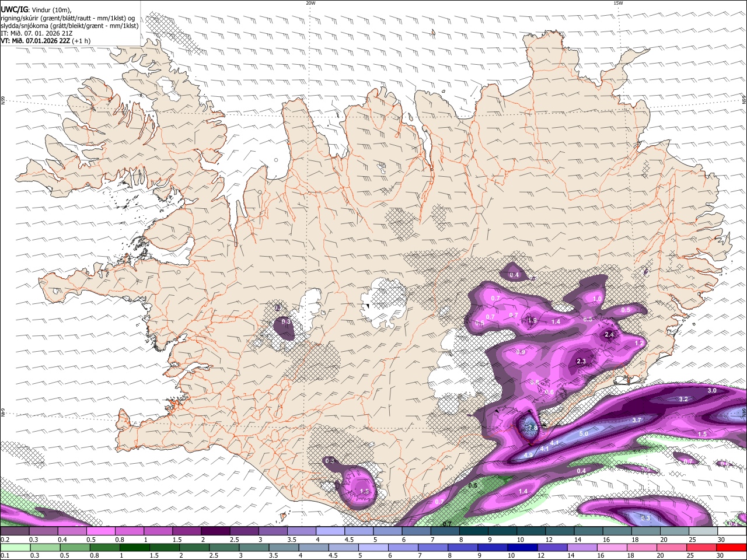Screen dimensions: 747x560
Task: Select bright red swatch in rain legend
Action: [x=731, y=547]
